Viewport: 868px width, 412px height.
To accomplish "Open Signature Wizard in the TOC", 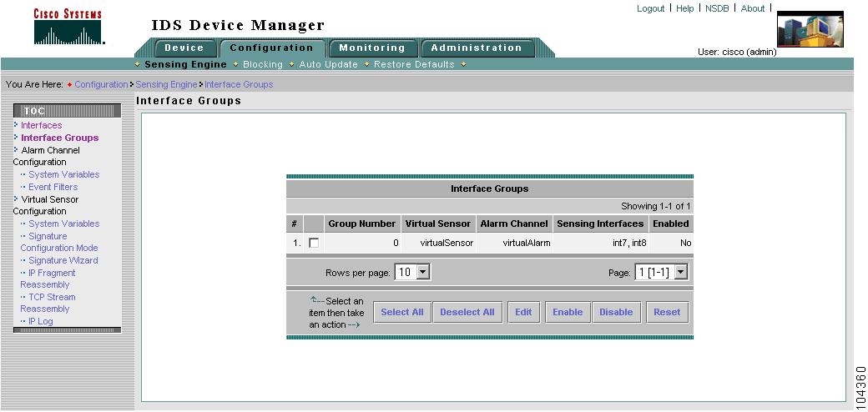I will (x=63, y=260).
